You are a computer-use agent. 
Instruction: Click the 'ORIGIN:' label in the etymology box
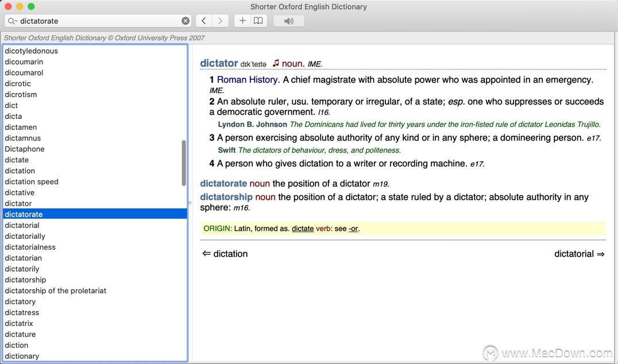click(218, 229)
